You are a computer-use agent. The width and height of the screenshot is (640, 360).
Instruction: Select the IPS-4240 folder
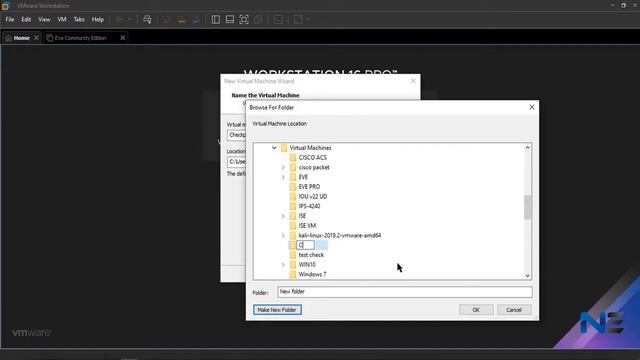pyautogui.click(x=309, y=206)
